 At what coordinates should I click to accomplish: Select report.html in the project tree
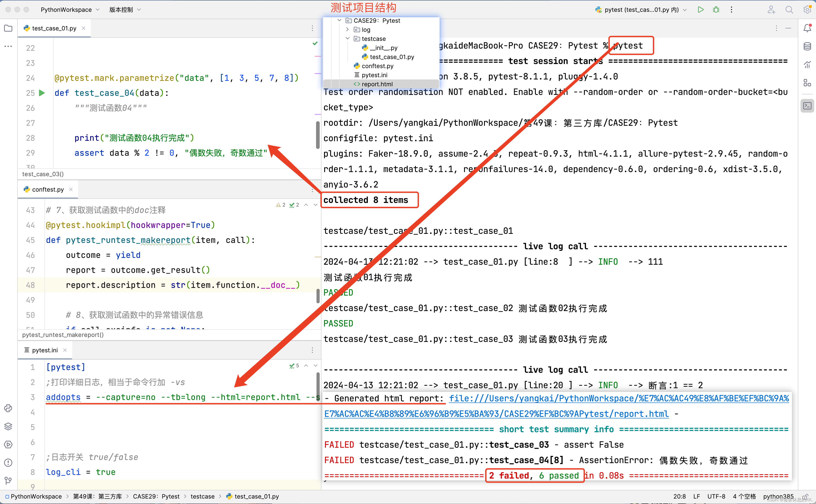[377, 84]
